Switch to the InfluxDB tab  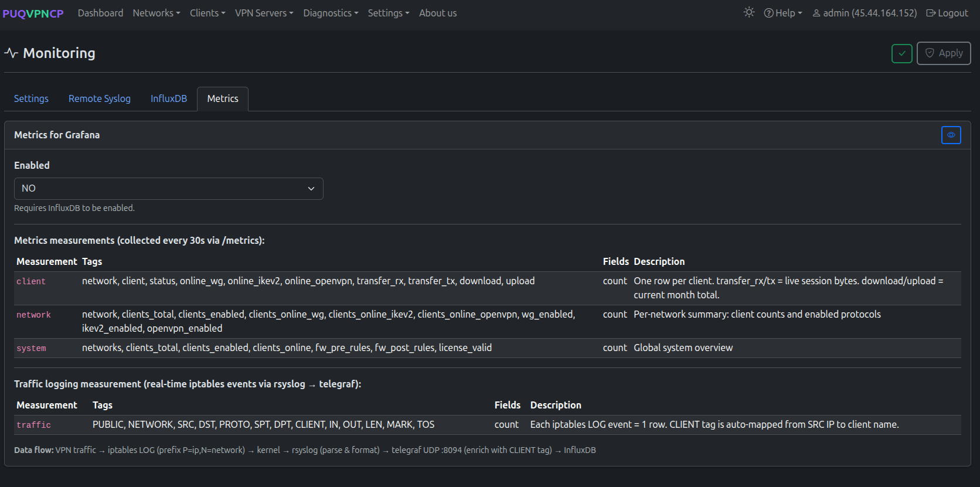point(169,98)
